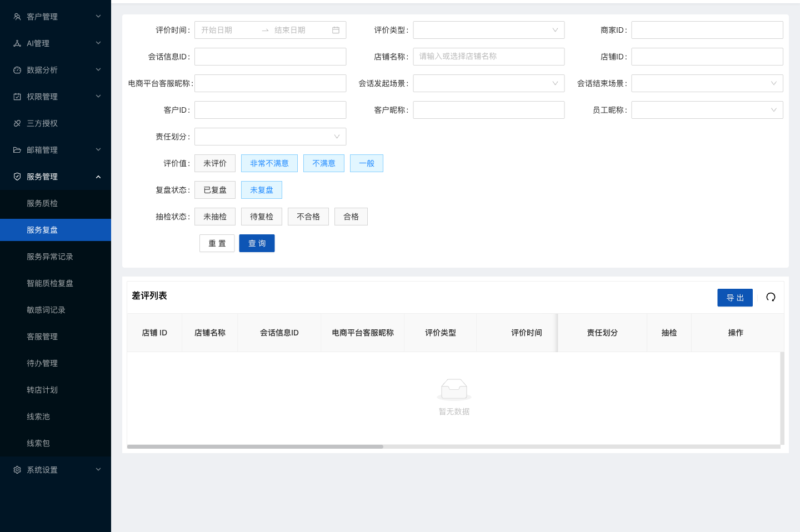Open 智能质检复盘 submenu item

click(x=56, y=283)
